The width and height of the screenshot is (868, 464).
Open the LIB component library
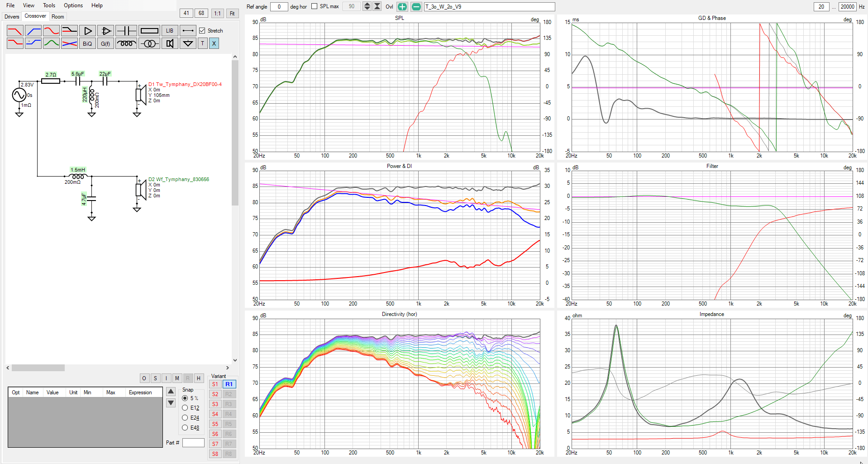[170, 31]
